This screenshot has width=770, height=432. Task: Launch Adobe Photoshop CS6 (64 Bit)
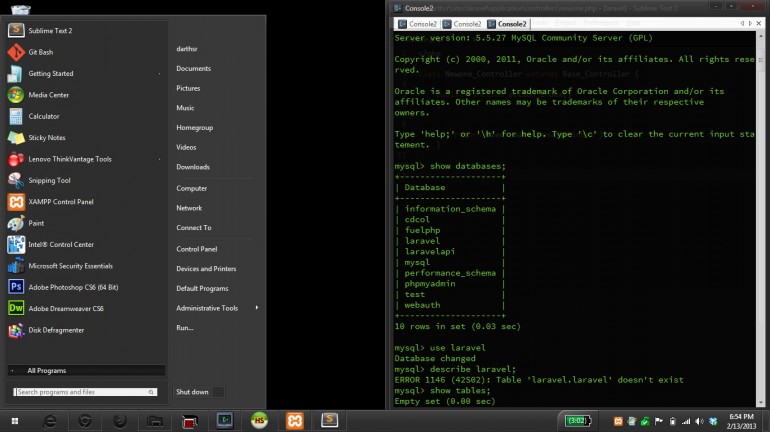pos(86,287)
